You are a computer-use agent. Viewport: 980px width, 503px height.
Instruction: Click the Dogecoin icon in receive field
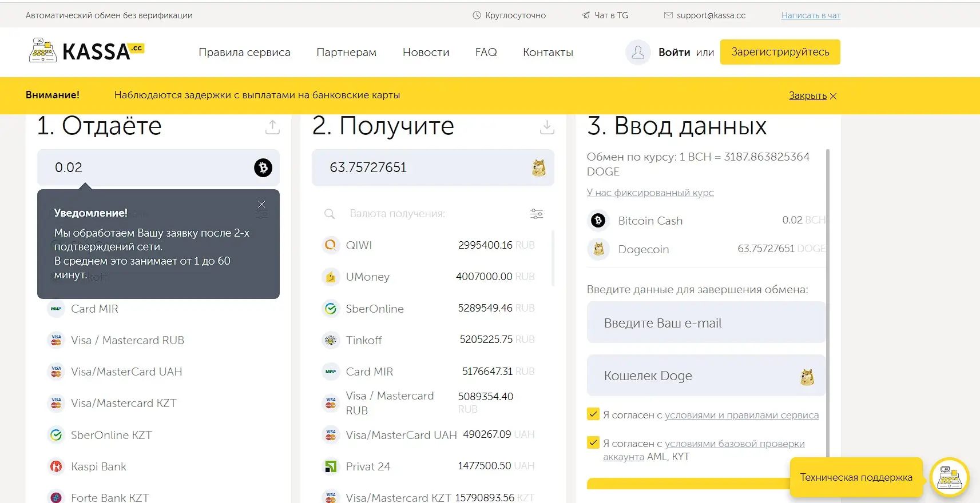click(538, 167)
